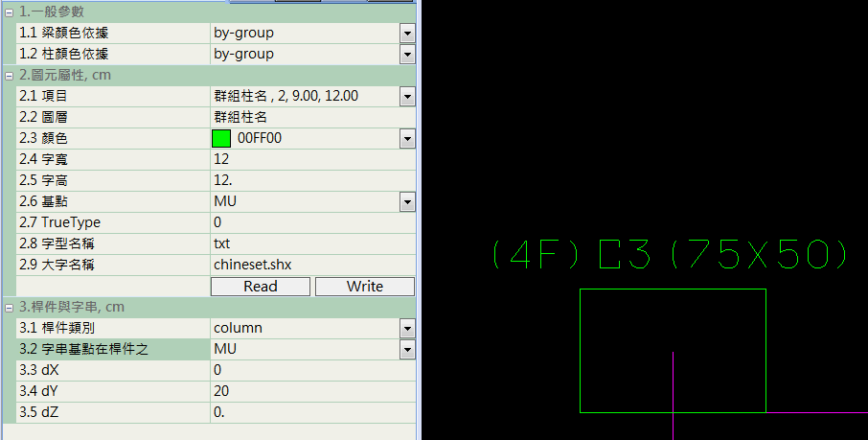Viewport: 868px width, 440px height.
Task: Open dropdown for 1.2 柱顏色依據
Action: click(x=407, y=55)
